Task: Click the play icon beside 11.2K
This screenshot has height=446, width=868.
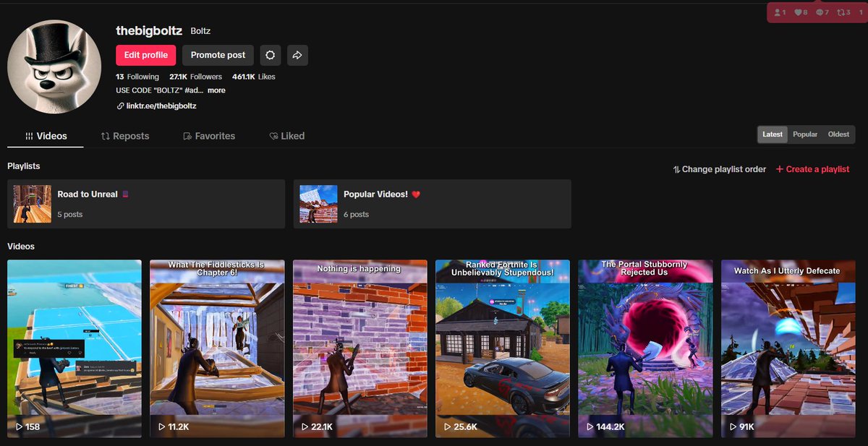Action: click(161, 427)
